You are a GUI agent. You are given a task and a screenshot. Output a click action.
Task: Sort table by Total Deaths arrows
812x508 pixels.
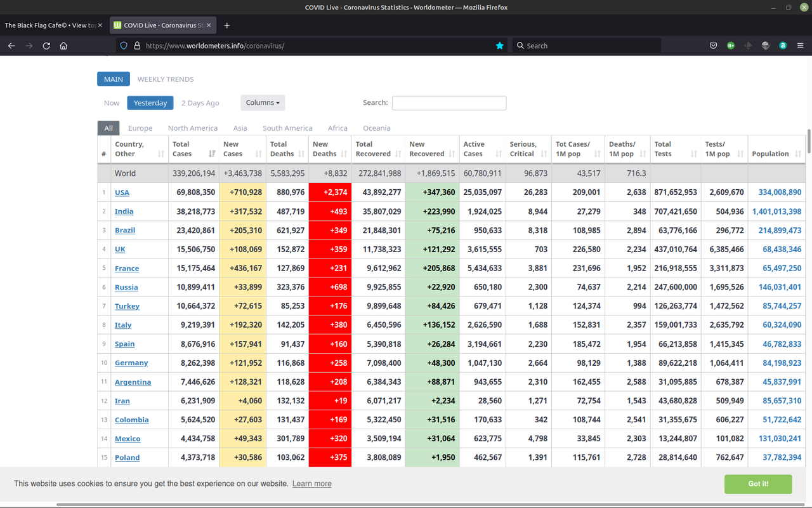(301, 154)
